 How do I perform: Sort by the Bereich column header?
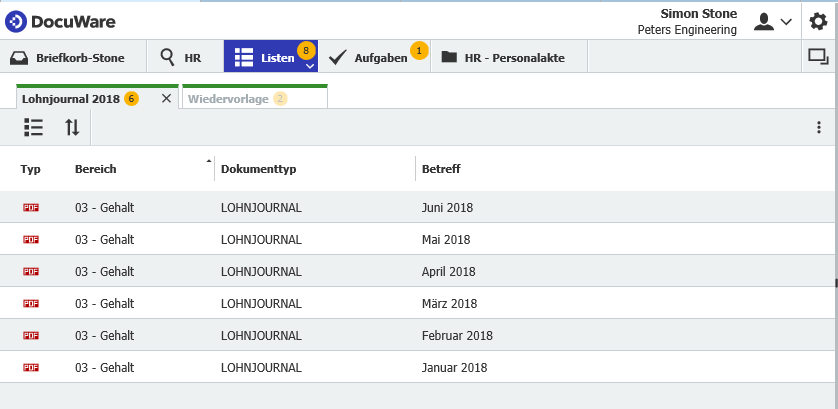96,169
